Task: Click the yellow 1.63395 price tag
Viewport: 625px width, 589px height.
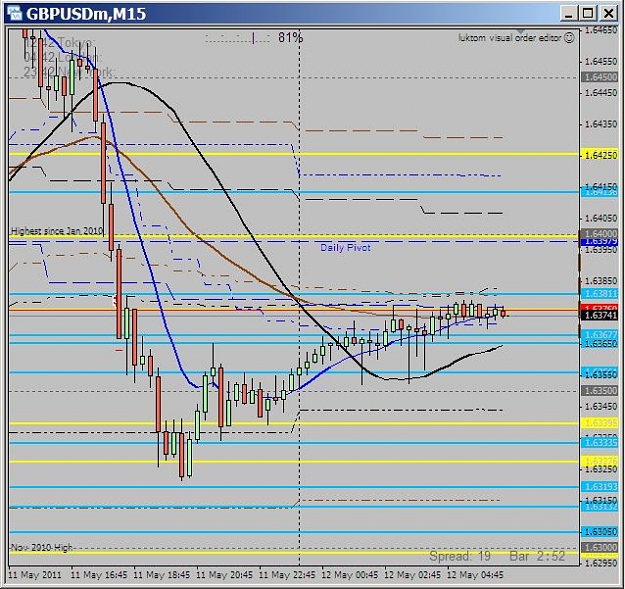Action: pyautogui.click(x=599, y=423)
